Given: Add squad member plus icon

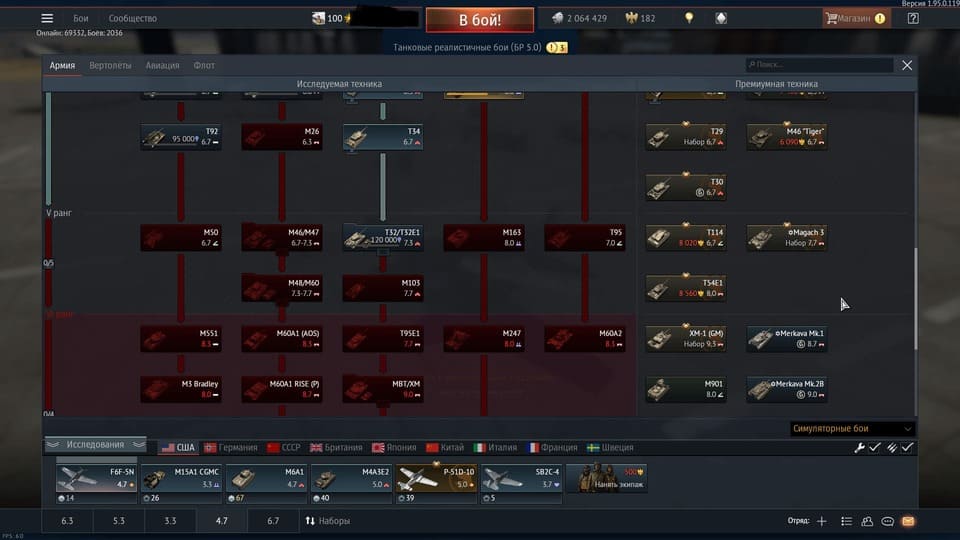Looking at the screenshot, I should tap(822, 521).
